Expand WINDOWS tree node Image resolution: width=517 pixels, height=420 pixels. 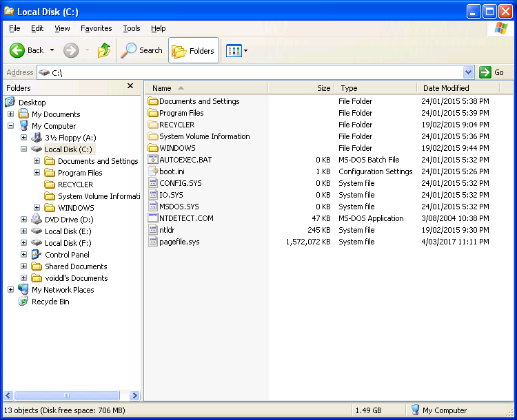pyautogui.click(x=37, y=208)
